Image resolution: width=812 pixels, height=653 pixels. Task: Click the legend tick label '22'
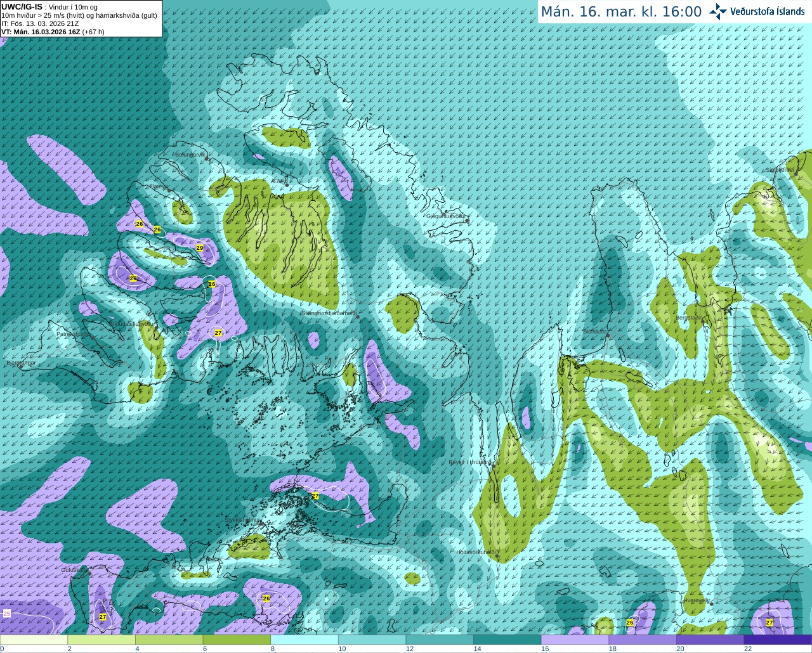coord(748,649)
